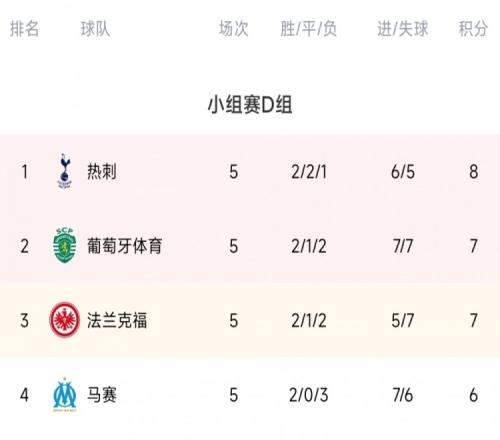Click Sporting's 7/7 goals value
The height and width of the screenshot is (440, 500).
pos(403,246)
